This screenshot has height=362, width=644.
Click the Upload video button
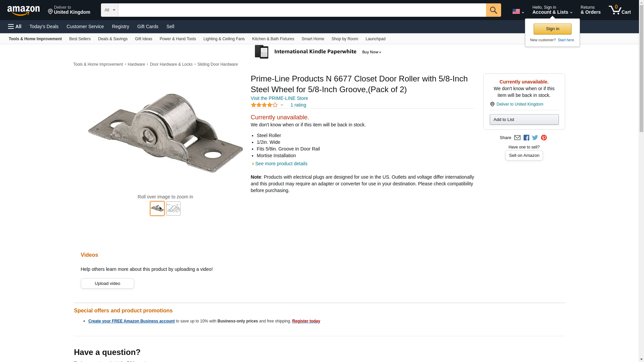(x=107, y=284)
